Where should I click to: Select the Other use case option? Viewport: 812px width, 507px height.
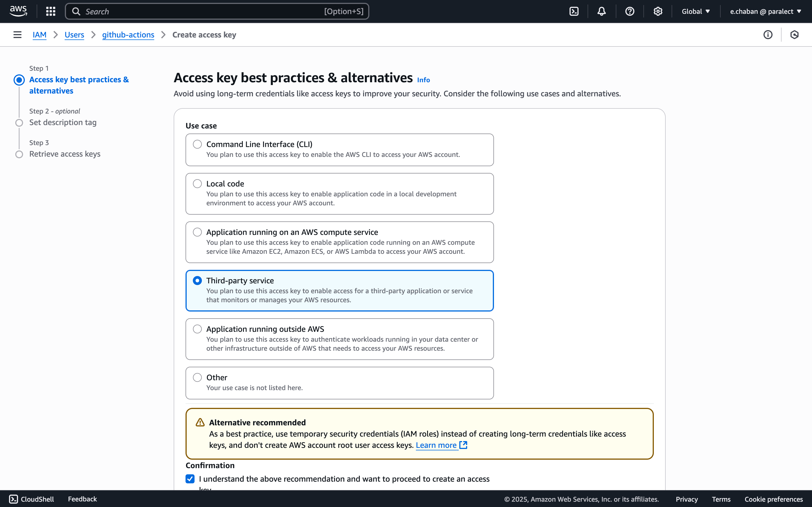pos(197,377)
